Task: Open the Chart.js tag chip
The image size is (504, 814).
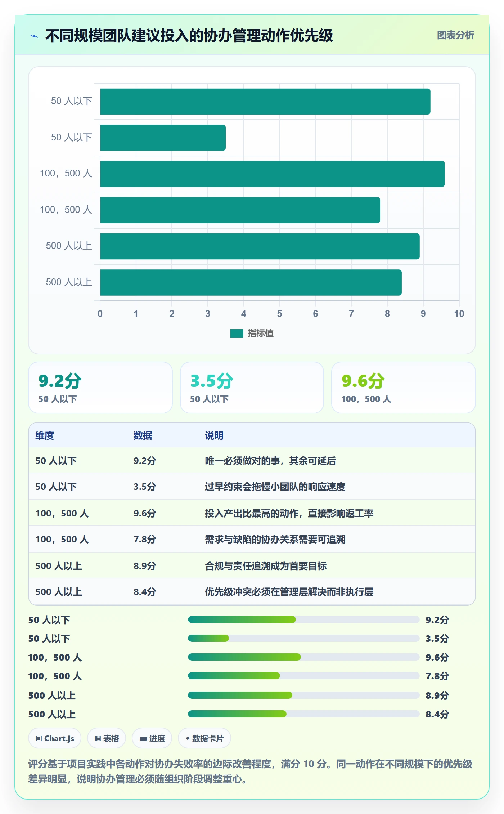Action: pyautogui.click(x=55, y=738)
